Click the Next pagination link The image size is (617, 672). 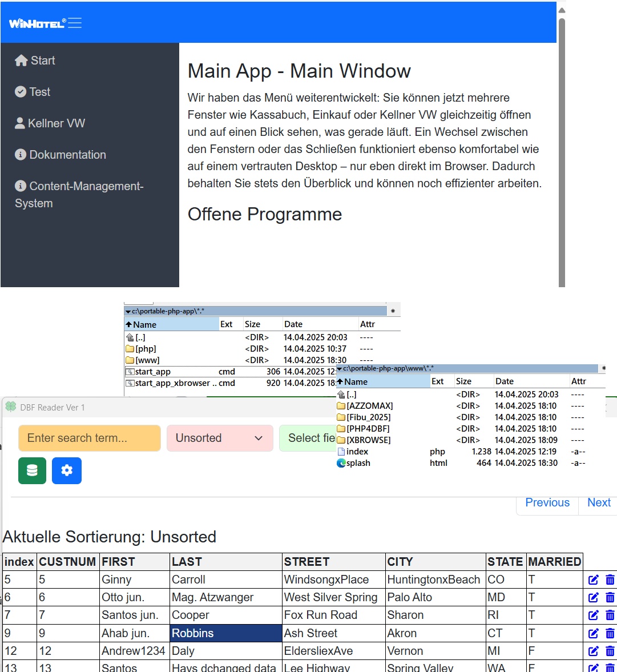coord(599,502)
